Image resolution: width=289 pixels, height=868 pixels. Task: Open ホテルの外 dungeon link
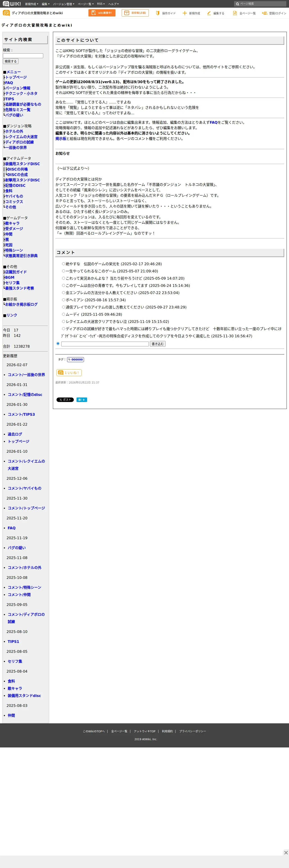pos(14,131)
